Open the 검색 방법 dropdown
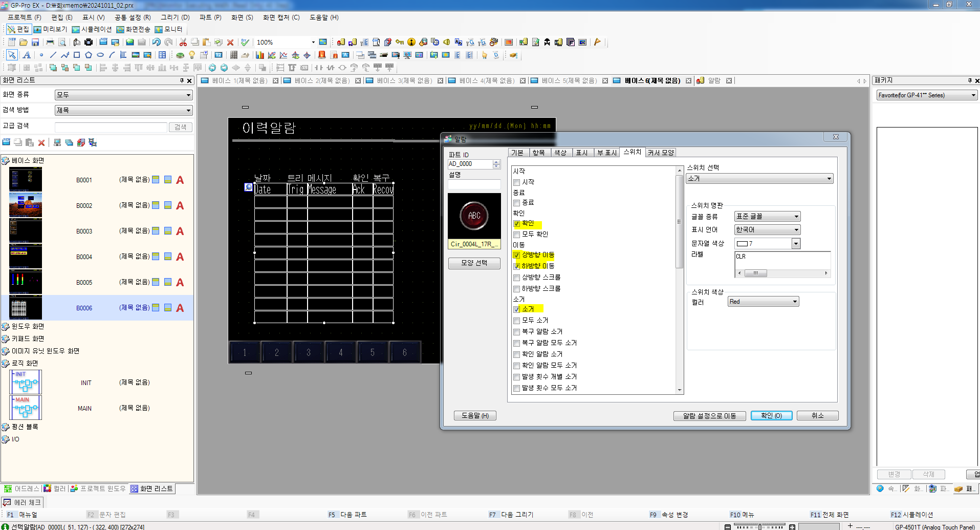 click(x=123, y=110)
